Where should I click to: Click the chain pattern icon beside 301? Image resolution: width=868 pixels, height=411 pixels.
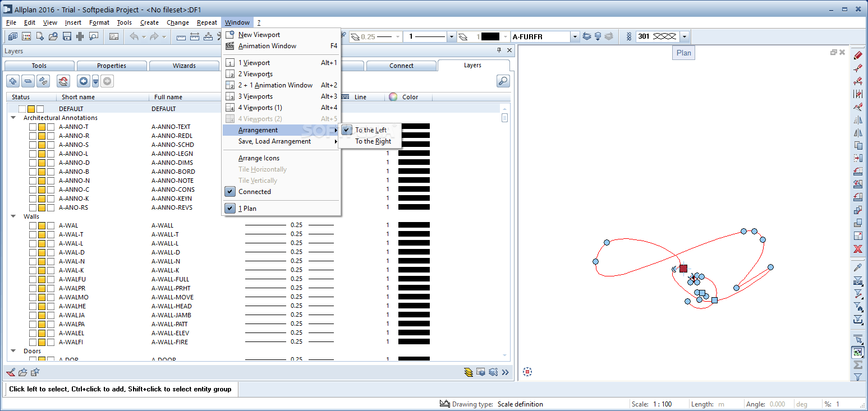tap(629, 36)
